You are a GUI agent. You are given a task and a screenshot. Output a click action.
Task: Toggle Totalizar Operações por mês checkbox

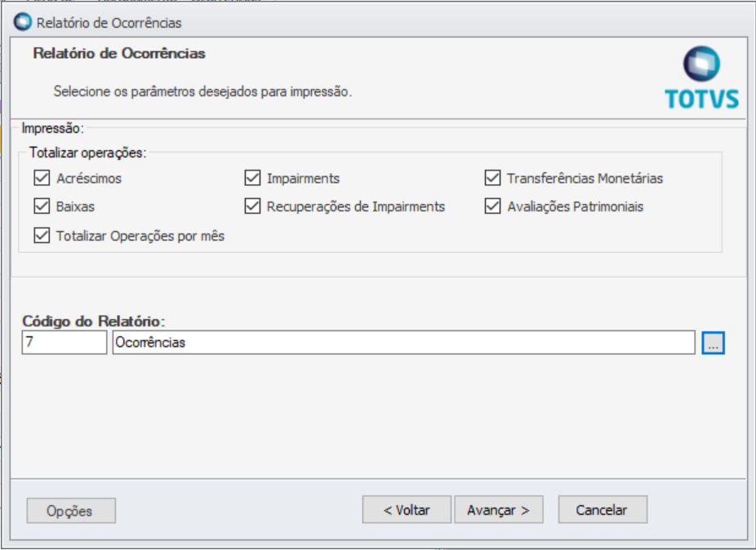coord(42,236)
